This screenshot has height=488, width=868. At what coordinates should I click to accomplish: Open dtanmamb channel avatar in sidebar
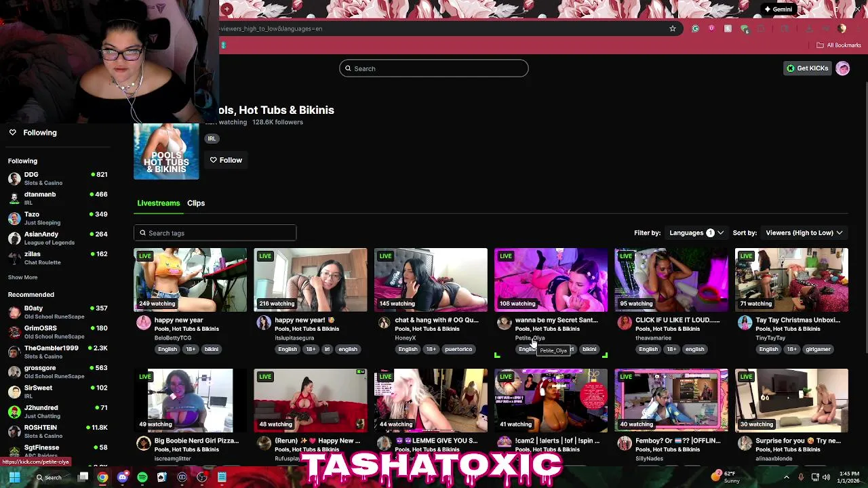[x=14, y=198]
